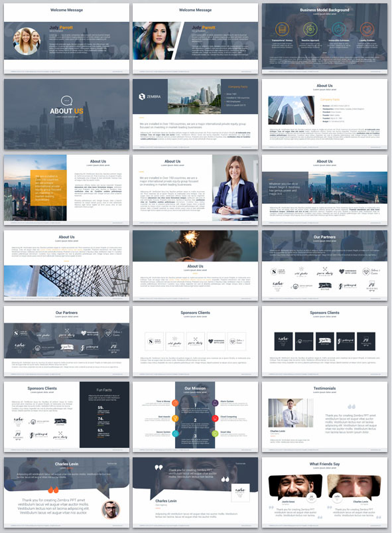
Task: Select the Testimonials slide thumbnail
Action: (x=324, y=417)
